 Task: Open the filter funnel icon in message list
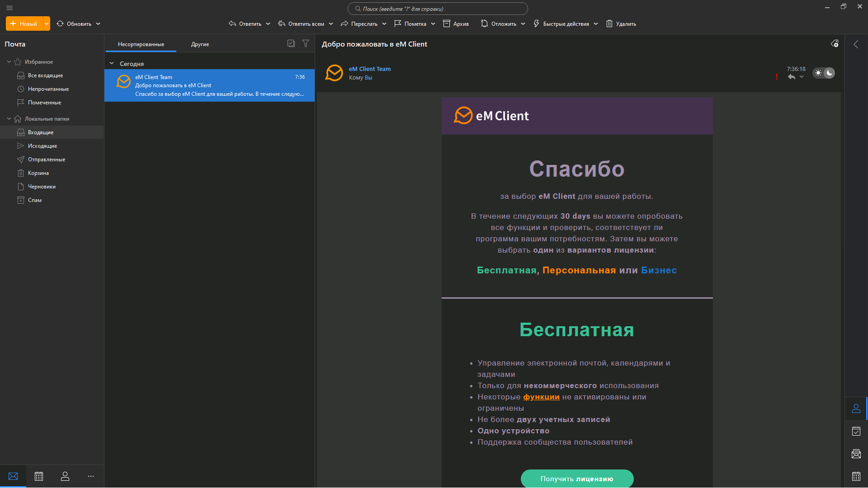pyautogui.click(x=306, y=43)
